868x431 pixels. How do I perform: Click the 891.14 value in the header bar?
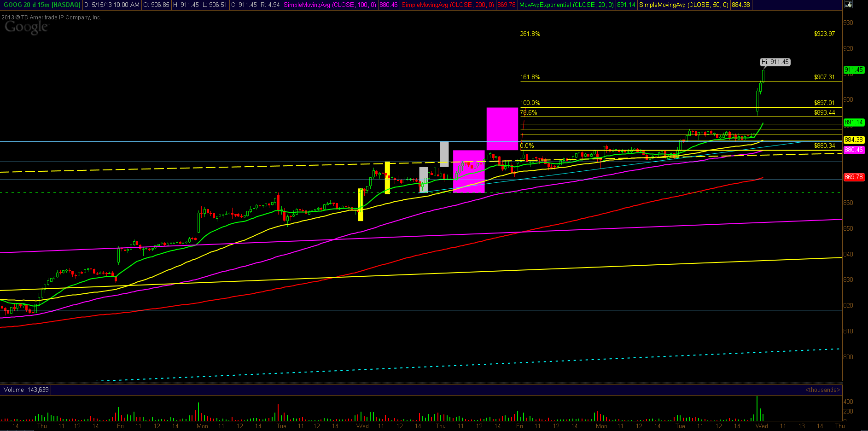click(x=626, y=5)
